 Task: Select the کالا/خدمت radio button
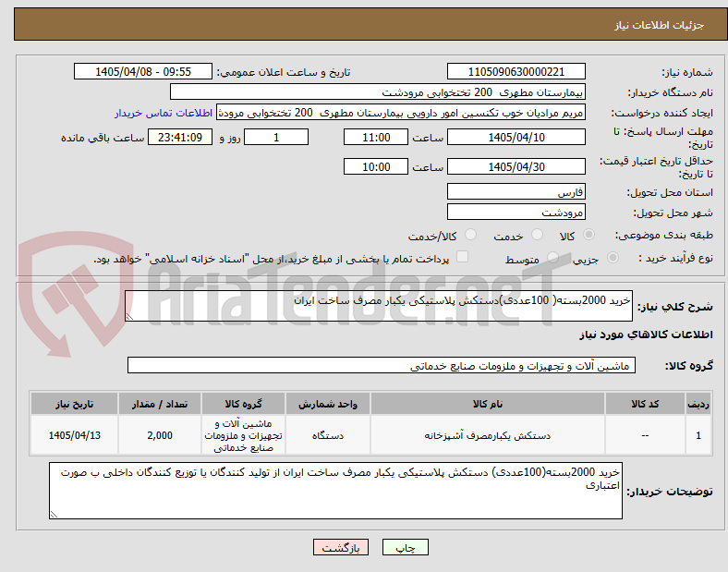[x=470, y=235]
